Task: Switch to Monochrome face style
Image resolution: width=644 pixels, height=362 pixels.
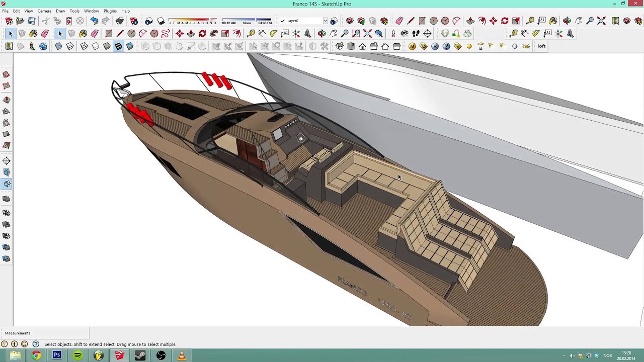Action: tap(130, 46)
